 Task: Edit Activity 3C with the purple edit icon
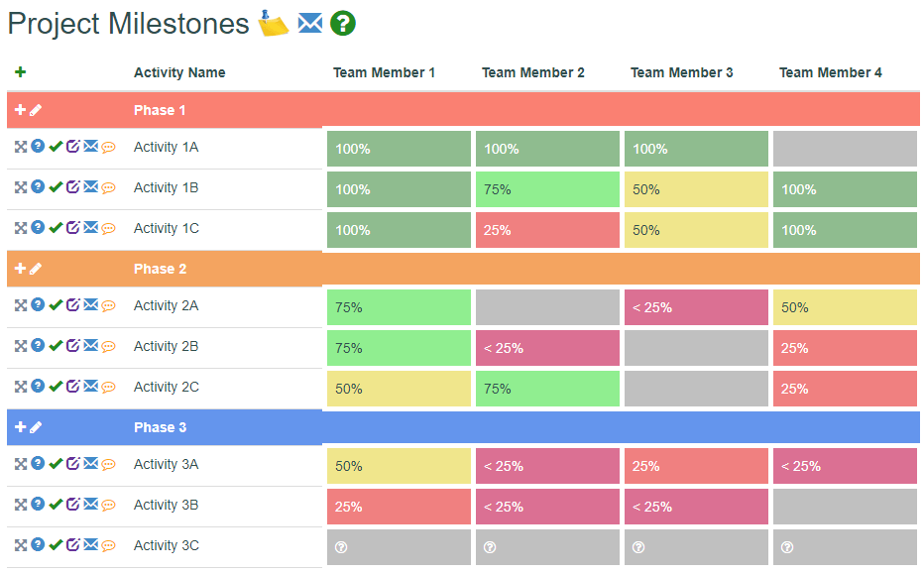[x=73, y=546]
